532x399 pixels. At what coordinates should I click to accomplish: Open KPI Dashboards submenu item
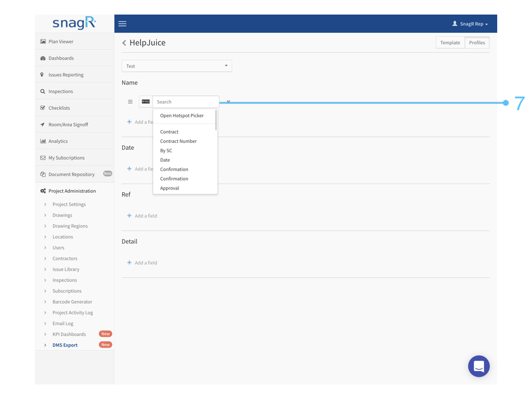click(x=69, y=335)
